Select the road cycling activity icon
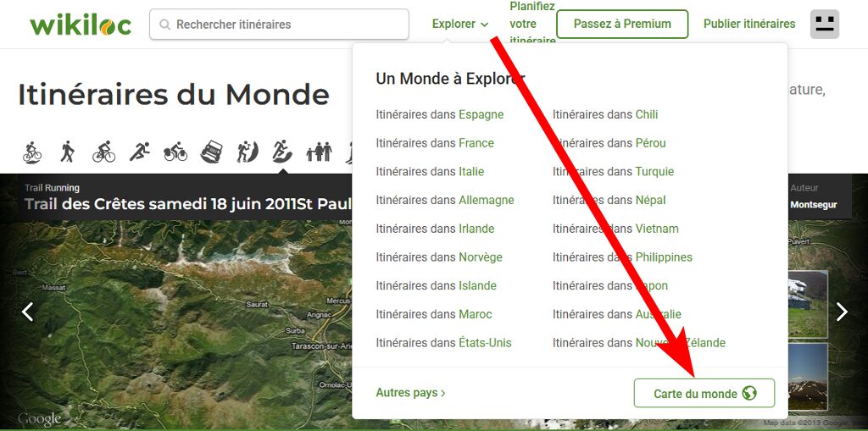 [x=103, y=152]
